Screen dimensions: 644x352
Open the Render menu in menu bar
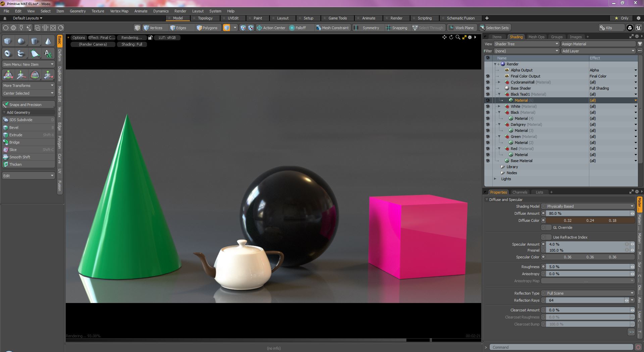(180, 11)
